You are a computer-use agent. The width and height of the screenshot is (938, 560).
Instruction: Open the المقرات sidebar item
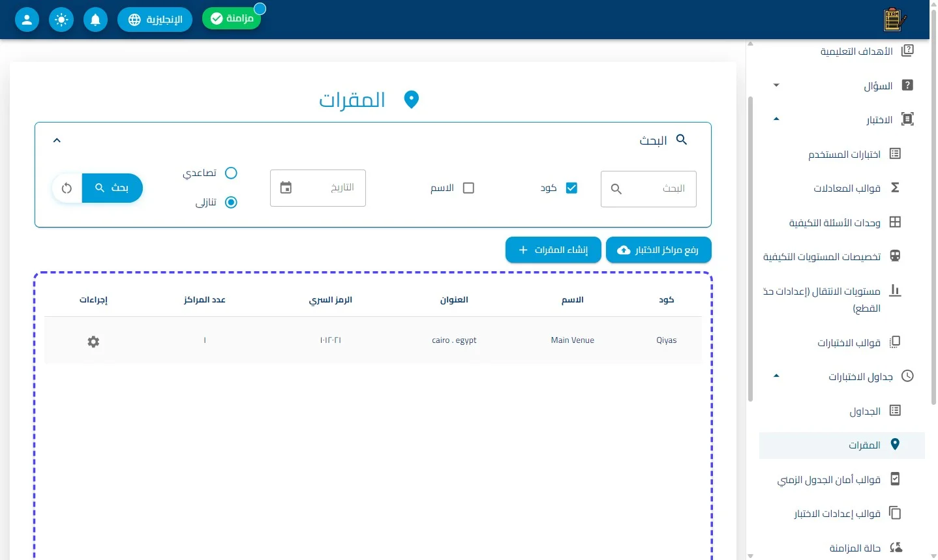pos(842,445)
